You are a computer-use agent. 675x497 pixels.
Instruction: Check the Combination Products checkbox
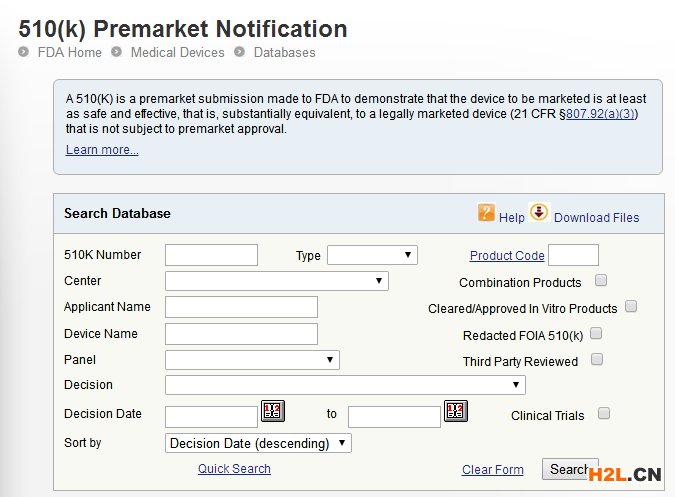pyautogui.click(x=601, y=281)
